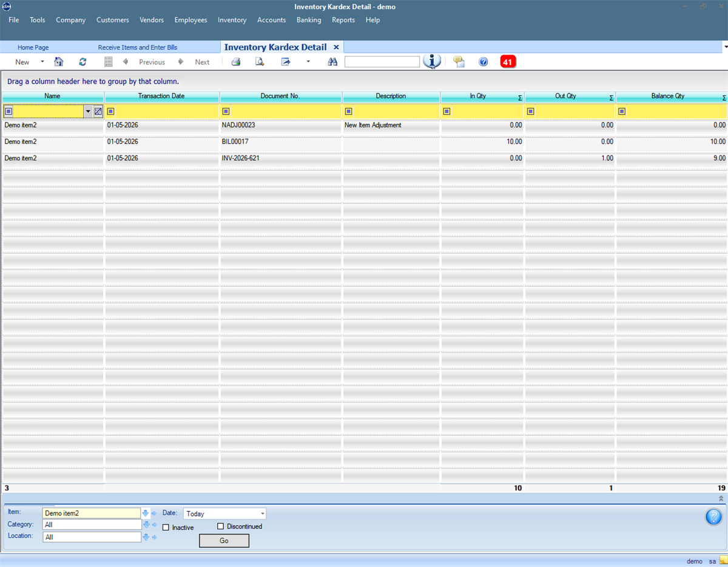Click the filter condition icon under Name column
The width and height of the screenshot is (728, 567).
(8, 111)
